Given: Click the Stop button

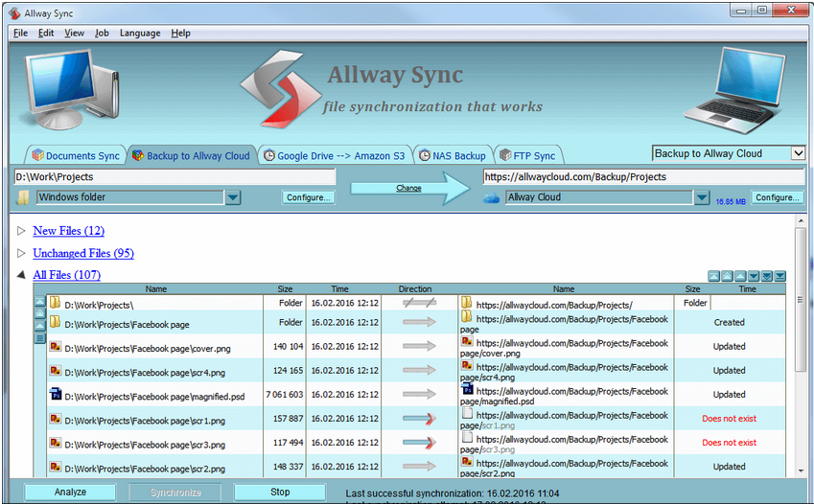Looking at the screenshot, I should (x=280, y=493).
